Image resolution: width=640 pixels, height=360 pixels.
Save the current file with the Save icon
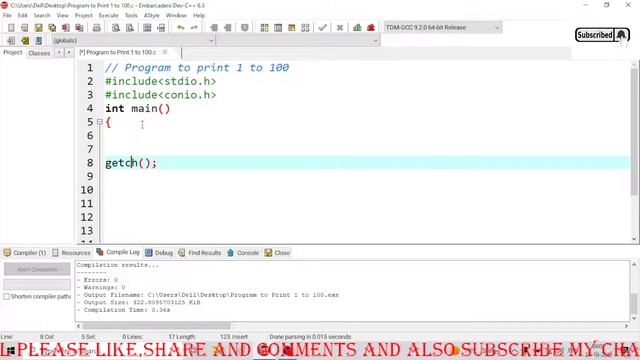38,27
